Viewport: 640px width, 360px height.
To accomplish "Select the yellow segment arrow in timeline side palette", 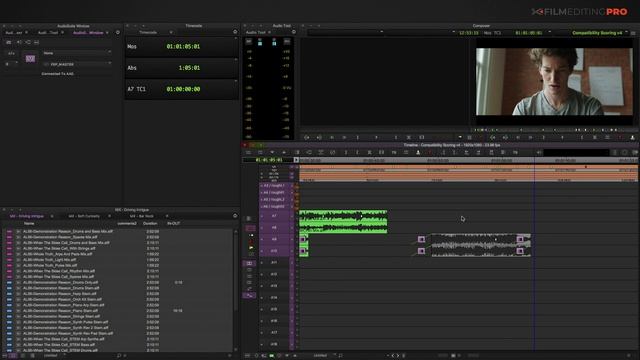I will [x=251, y=247].
